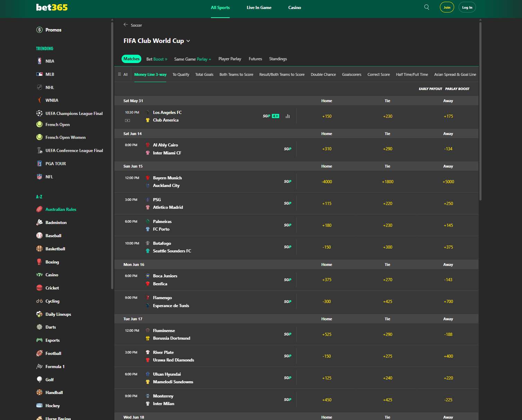The width and height of the screenshot is (522, 420).
Task: Click the bet365 logo
Action: (x=52, y=7)
